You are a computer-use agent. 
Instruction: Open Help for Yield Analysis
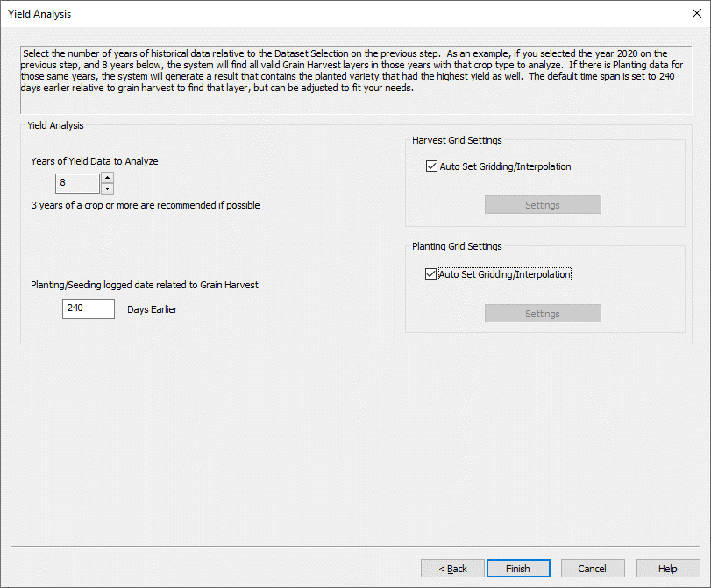(668, 569)
